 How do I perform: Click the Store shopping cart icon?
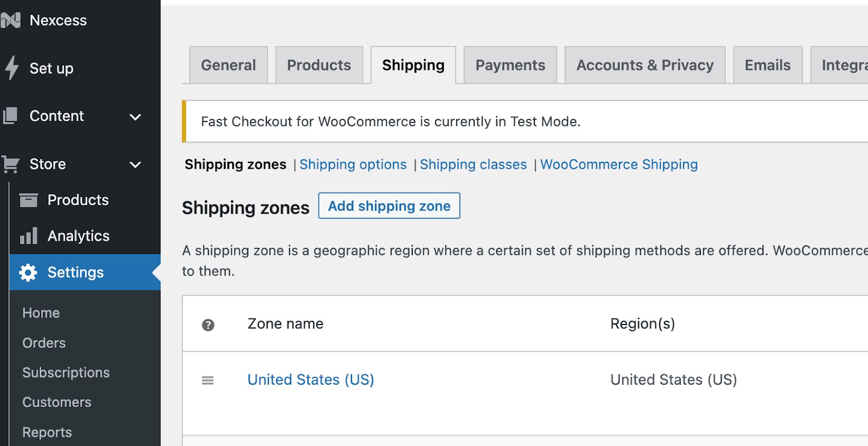tap(10, 164)
